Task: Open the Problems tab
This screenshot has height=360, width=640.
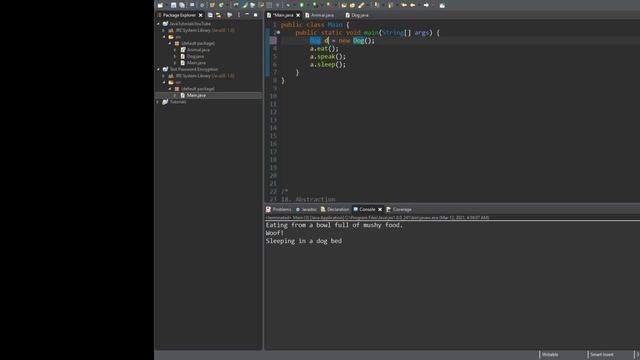Action: 279,209
